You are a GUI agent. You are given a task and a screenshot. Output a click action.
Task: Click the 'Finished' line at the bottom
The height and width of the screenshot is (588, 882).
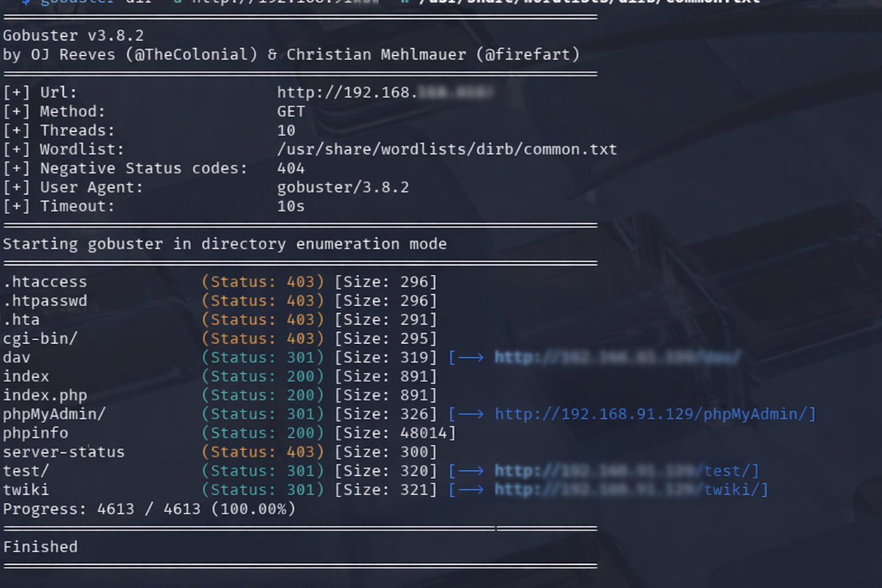[x=40, y=547]
